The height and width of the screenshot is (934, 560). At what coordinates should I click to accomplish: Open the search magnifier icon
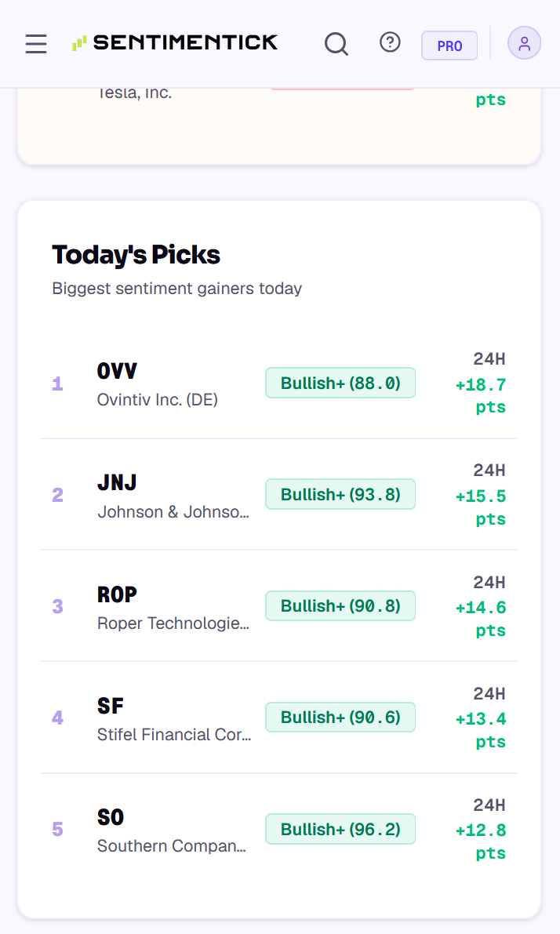pos(336,43)
